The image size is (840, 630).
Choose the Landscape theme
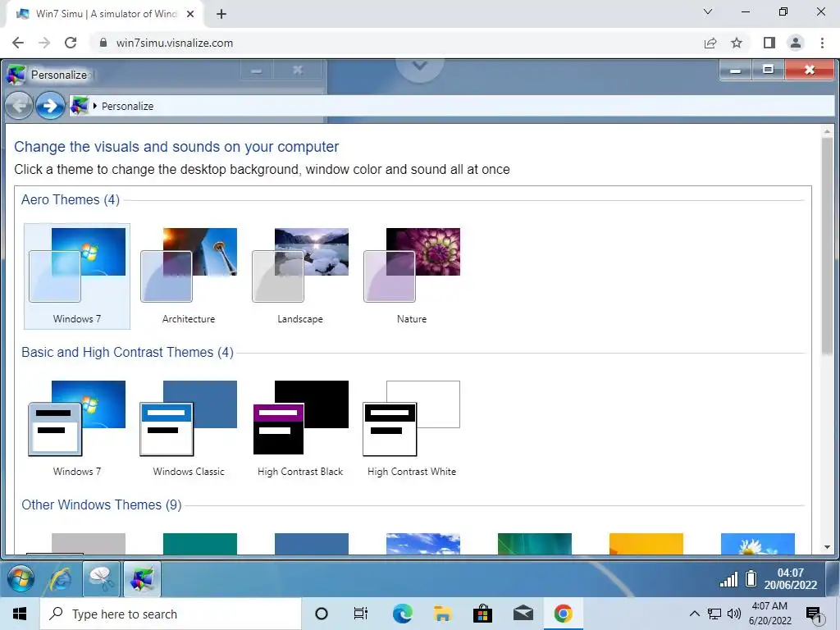click(300, 276)
